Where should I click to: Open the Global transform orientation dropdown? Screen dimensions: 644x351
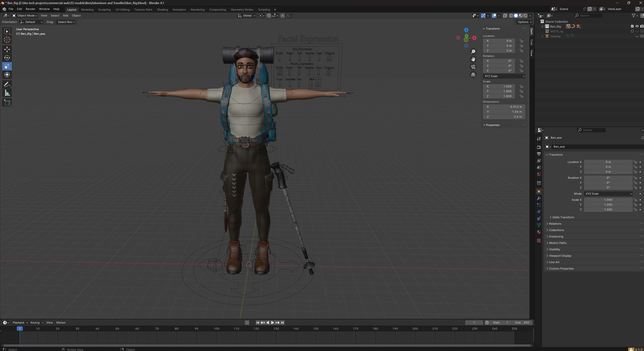(x=247, y=15)
